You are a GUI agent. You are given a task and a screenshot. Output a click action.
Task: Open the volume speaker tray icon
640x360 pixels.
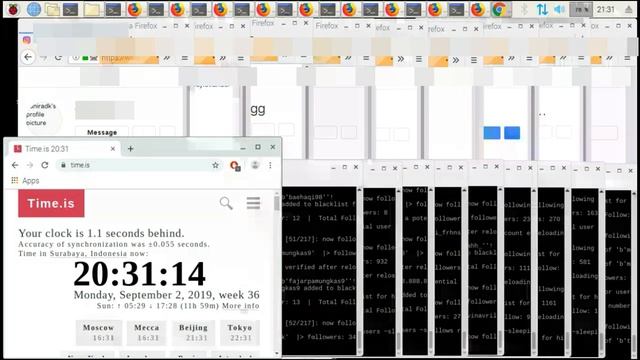560,9
